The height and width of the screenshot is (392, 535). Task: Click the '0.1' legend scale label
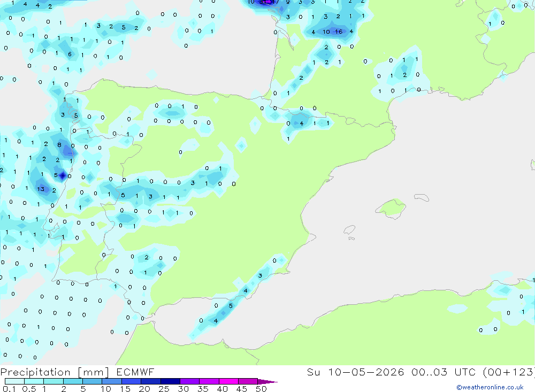click(9, 389)
